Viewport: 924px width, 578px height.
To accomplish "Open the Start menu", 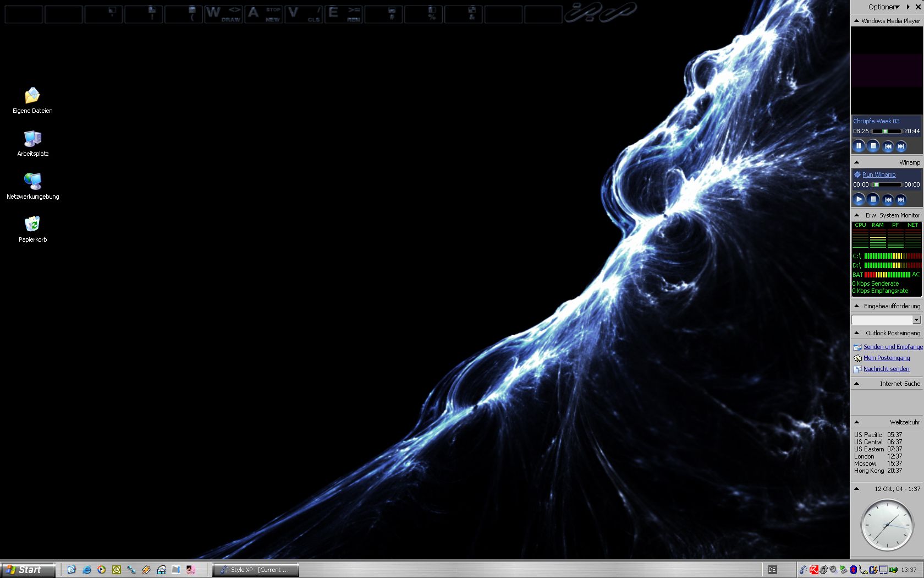I will 28,570.
